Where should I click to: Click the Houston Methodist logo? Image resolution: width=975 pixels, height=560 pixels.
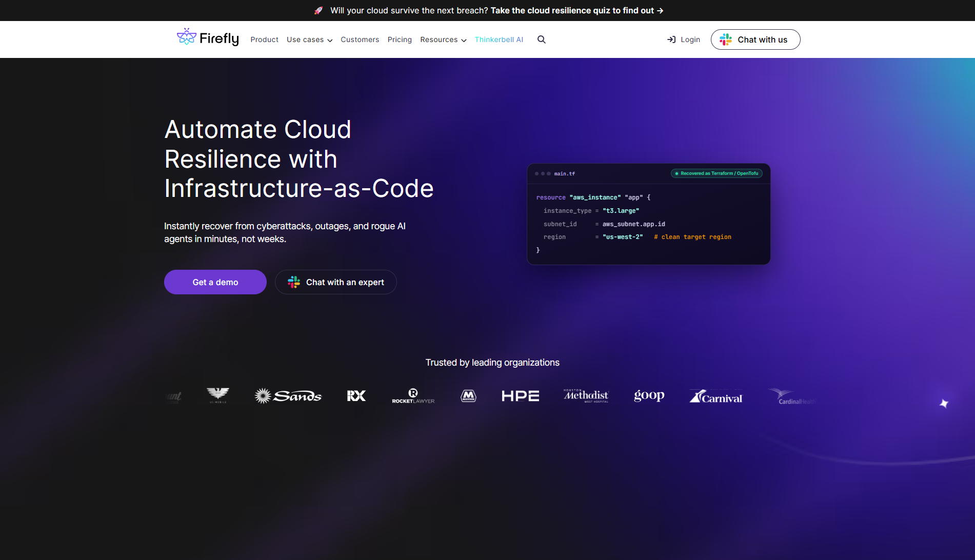point(586,395)
